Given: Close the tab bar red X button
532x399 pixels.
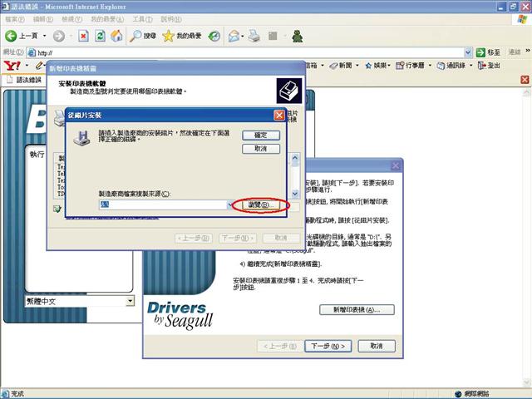Looking at the screenshot, I should pyautogui.click(x=525, y=80).
